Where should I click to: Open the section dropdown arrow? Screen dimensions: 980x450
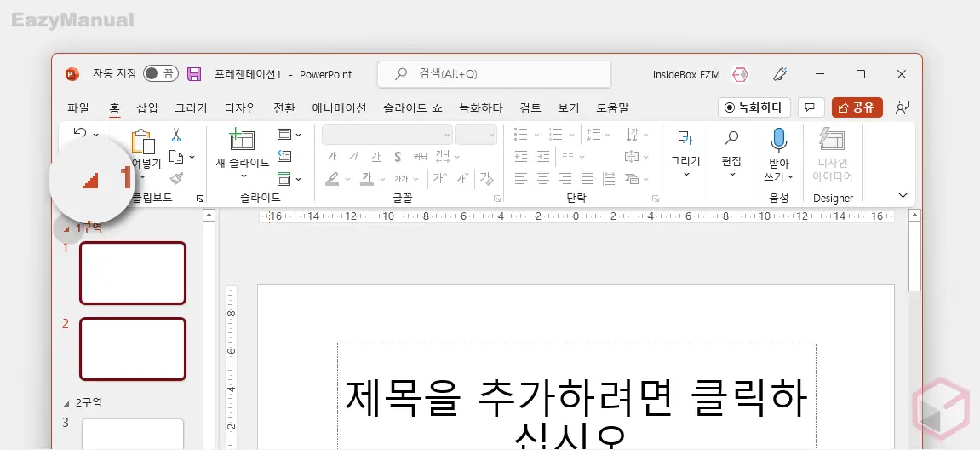click(x=299, y=179)
